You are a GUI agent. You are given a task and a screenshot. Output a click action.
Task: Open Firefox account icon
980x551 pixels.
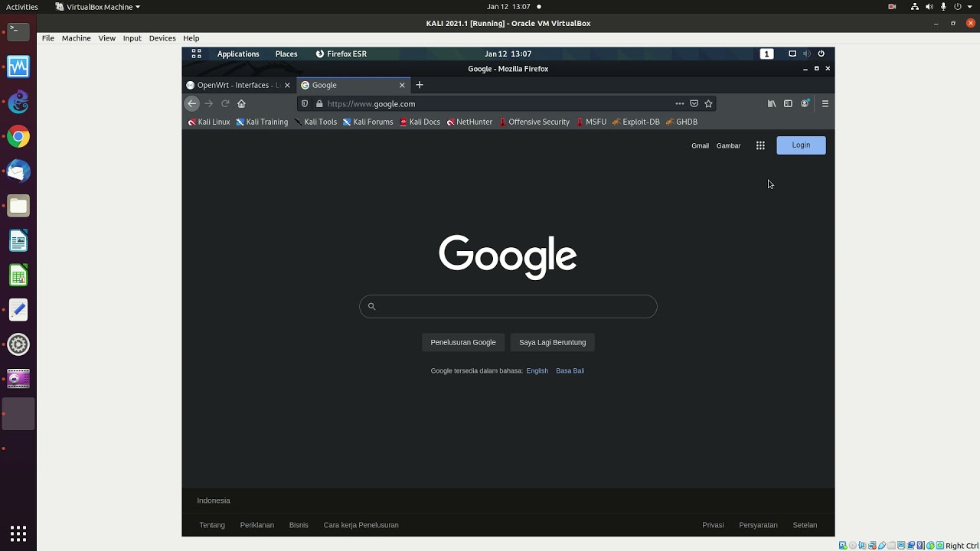tap(805, 103)
